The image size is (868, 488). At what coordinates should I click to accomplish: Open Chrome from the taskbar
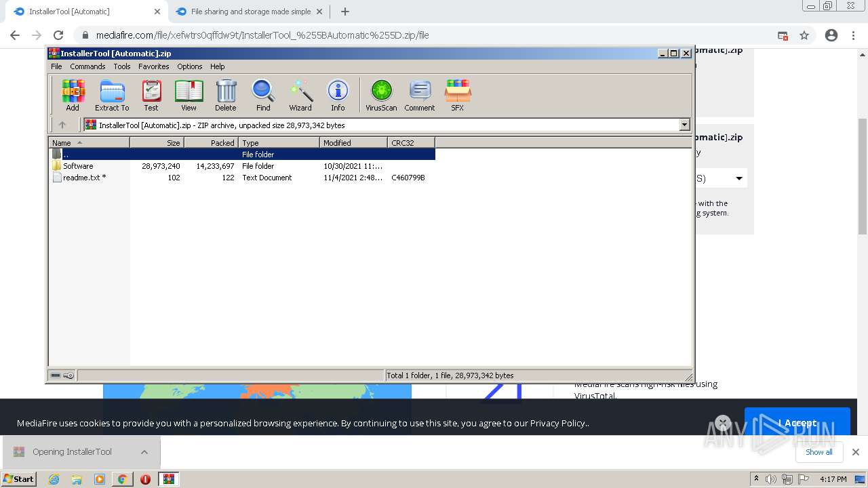(122, 479)
